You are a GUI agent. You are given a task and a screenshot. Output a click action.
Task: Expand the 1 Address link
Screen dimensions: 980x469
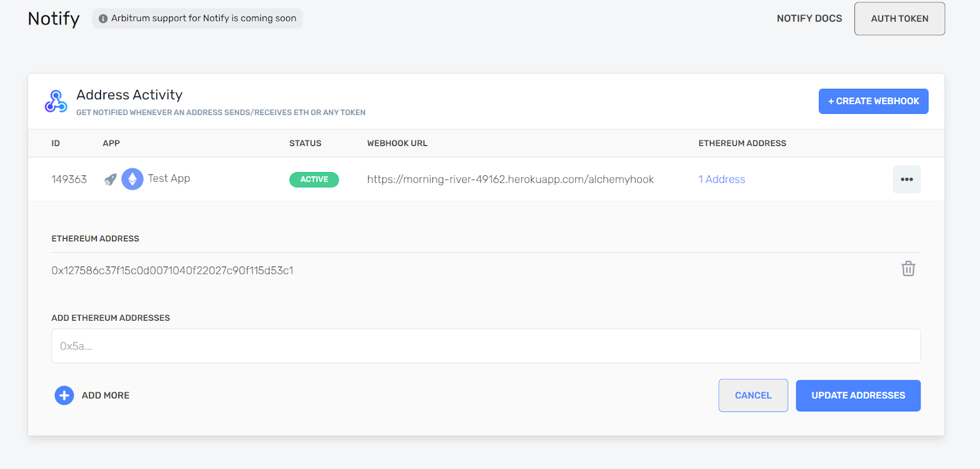pos(722,179)
